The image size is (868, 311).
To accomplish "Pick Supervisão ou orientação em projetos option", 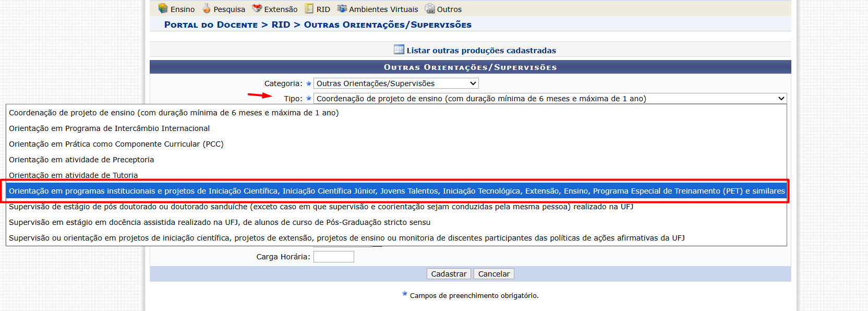I will click(396, 238).
